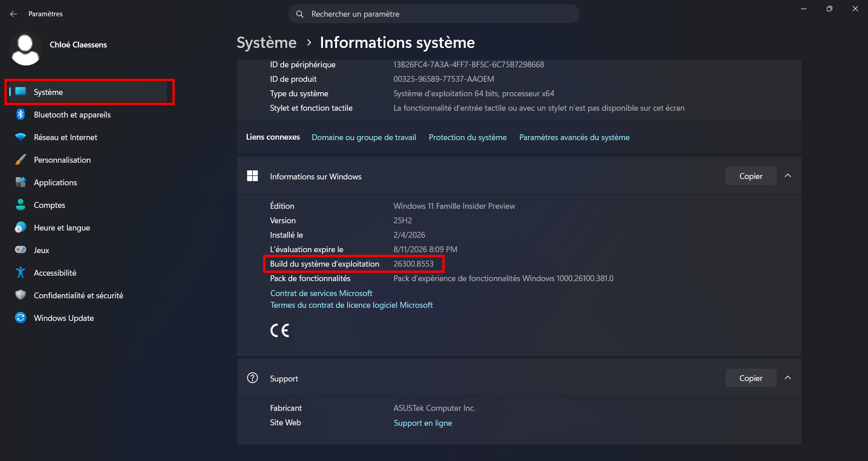Go to Réseau et Internet

(x=88, y=137)
